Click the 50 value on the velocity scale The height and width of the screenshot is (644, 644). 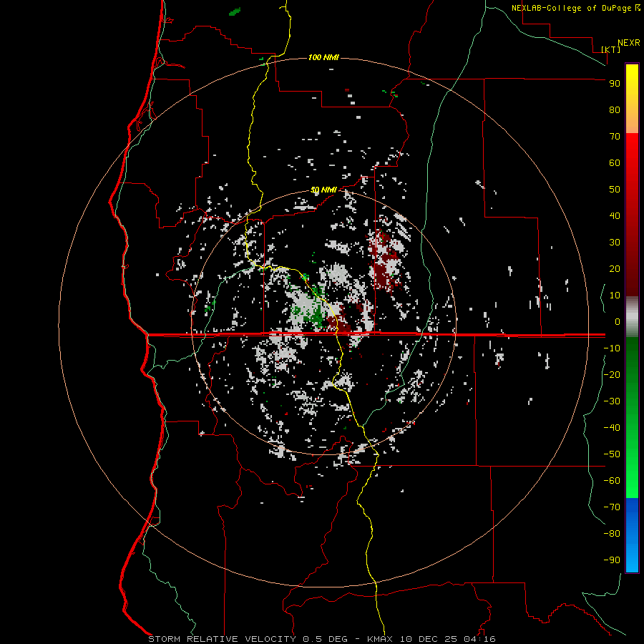point(615,190)
